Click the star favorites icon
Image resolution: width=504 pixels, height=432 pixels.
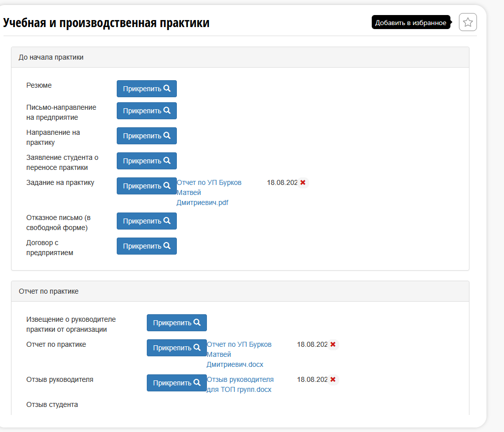[468, 22]
